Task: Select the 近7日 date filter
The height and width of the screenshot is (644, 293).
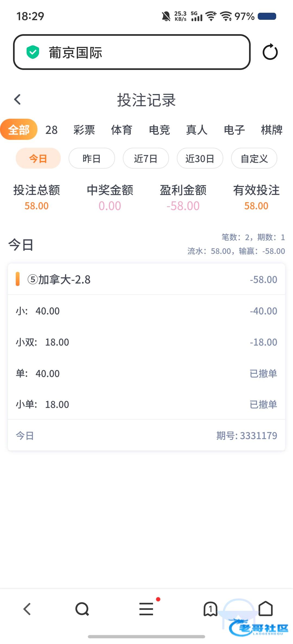Action: 146,158
